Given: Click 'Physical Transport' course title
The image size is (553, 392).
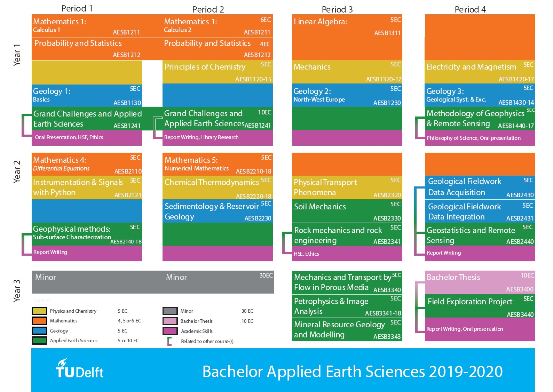Looking at the screenshot, I should coord(325,182).
